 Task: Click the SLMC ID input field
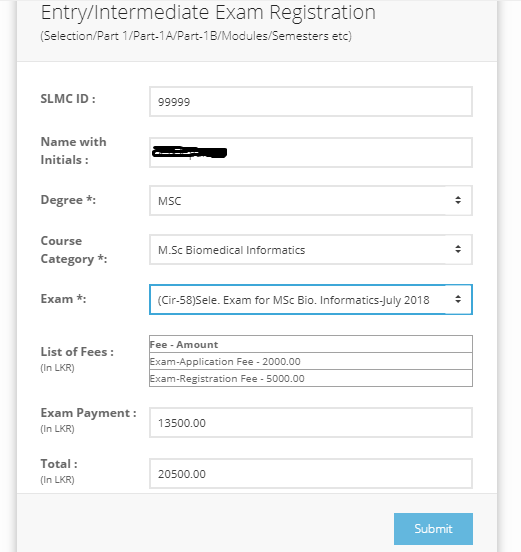pos(310,101)
